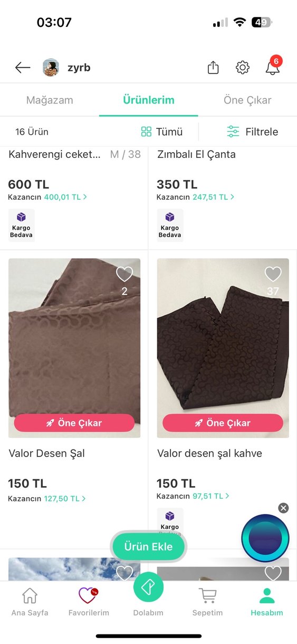Tap the Ürün Ekle button

[148, 546]
